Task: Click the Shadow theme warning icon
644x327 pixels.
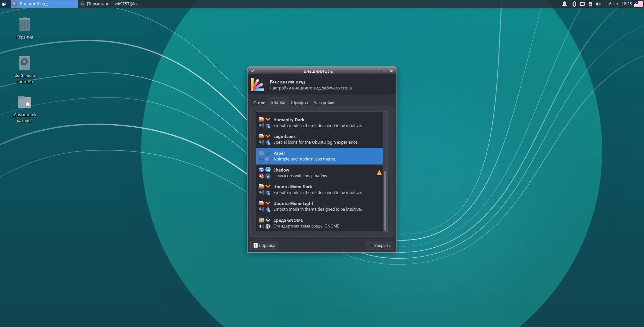Action: (x=379, y=173)
